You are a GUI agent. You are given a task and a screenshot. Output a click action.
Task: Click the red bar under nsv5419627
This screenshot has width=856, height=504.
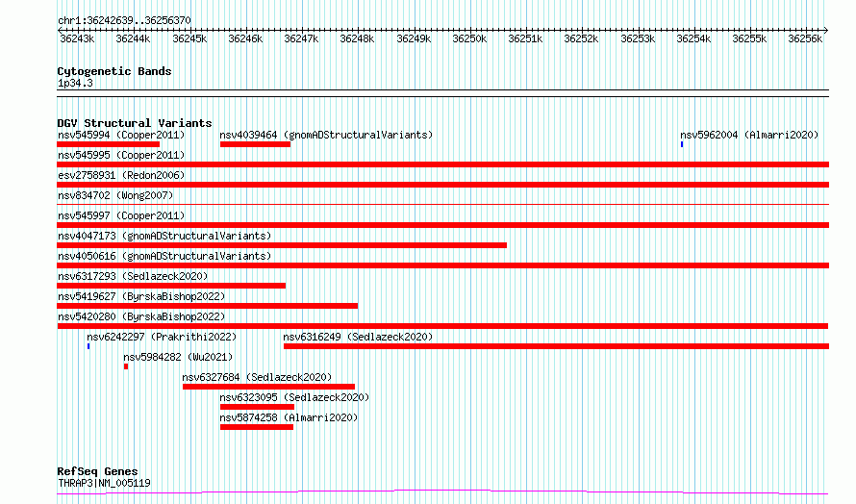(x=208, y=306)
